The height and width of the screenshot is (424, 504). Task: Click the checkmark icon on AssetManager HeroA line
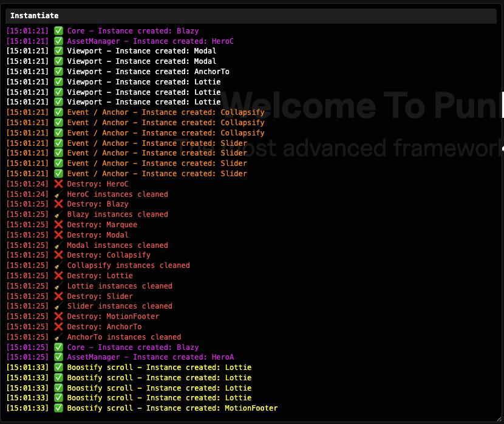pyautogui.click(x=58, y=357)
